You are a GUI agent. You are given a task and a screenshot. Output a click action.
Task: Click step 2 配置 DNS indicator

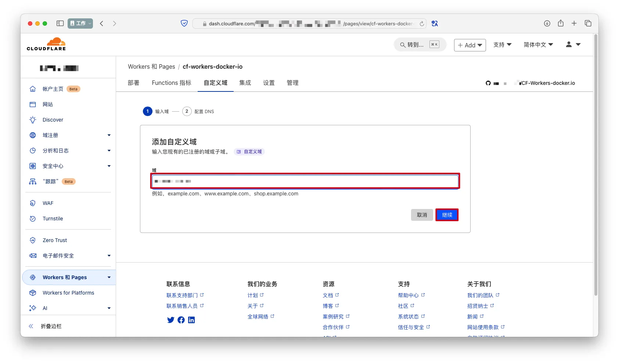198,111
